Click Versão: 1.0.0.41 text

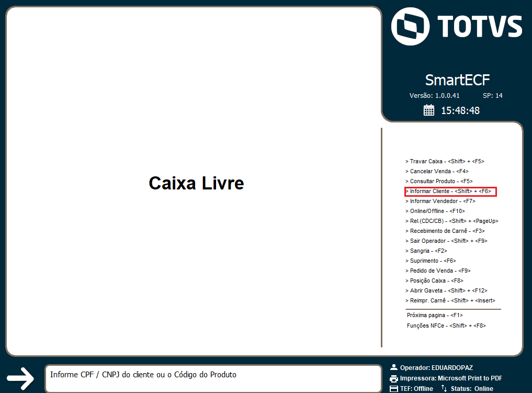point(435,96)
